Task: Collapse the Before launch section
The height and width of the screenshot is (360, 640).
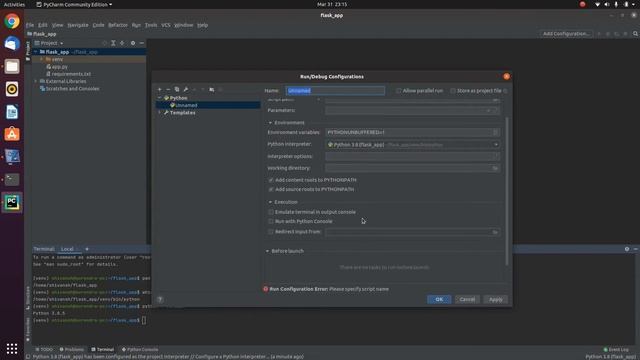Action: click(x=267, y=251)
